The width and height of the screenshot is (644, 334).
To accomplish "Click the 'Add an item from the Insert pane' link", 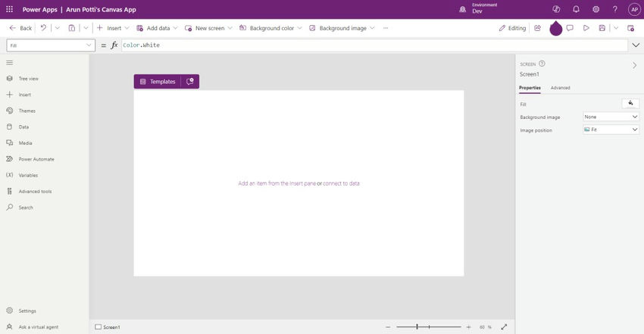I will (x=277, y=183).
